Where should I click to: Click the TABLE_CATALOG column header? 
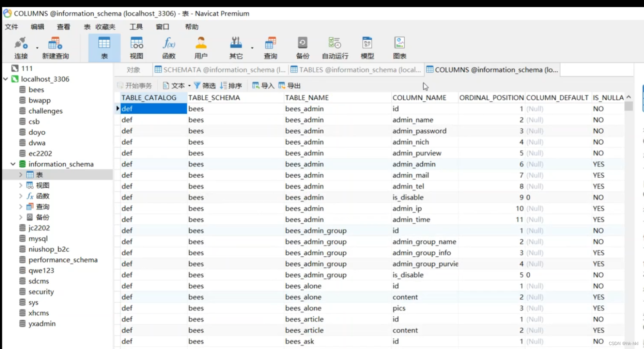click(153, 97)
